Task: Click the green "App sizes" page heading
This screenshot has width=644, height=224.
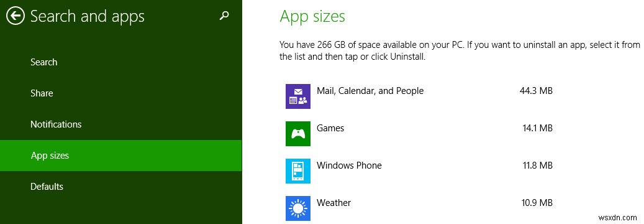Action: [312, 17]
